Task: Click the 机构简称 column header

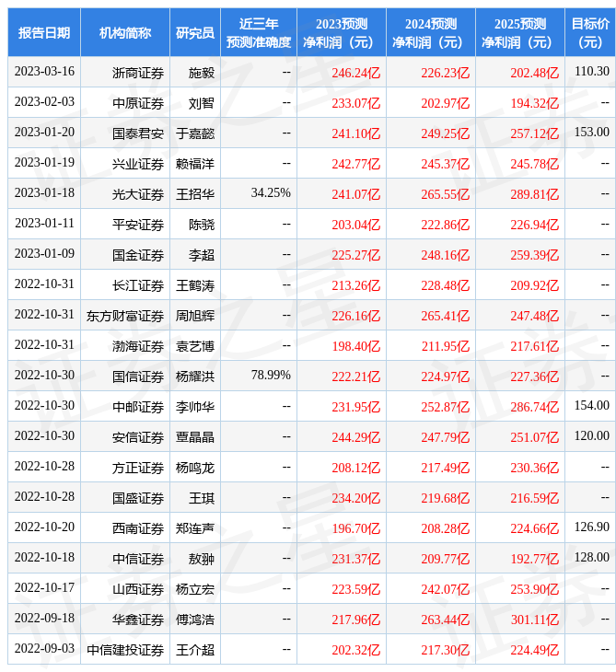Action: (124, 32)
